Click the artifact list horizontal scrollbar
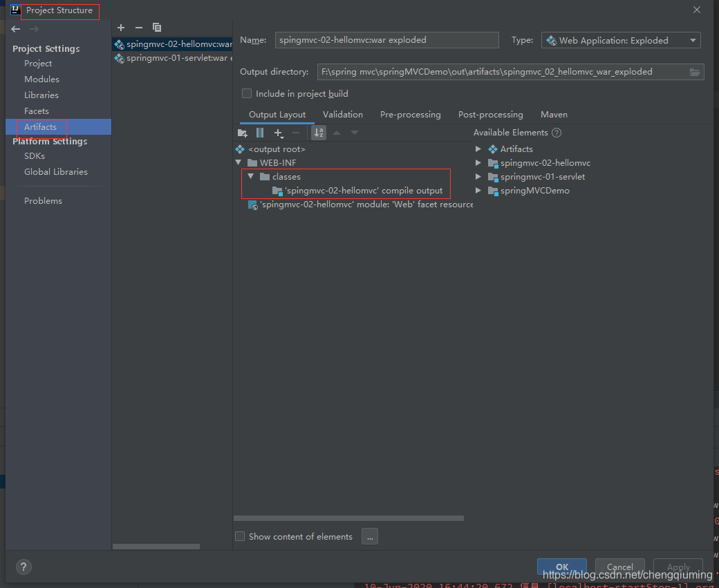The height and width of the screenshot is (588, 719). (x=156, y=547)
